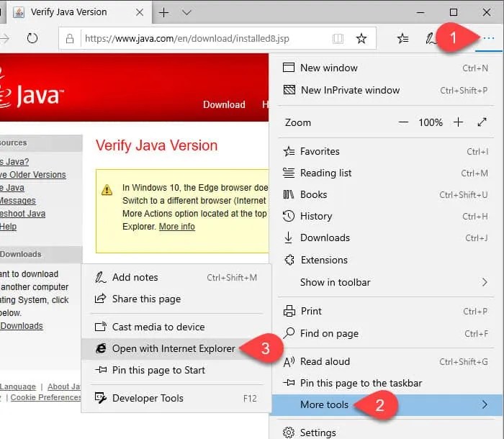Viewport: 504px width, 439px height.
Task: Select New window menu entry
Action: [386, 68]
